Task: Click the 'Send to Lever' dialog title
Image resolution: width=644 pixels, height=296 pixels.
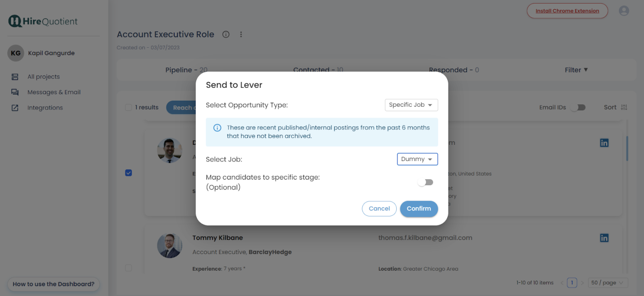Action: pyautogui.click(x=234, y=85)
